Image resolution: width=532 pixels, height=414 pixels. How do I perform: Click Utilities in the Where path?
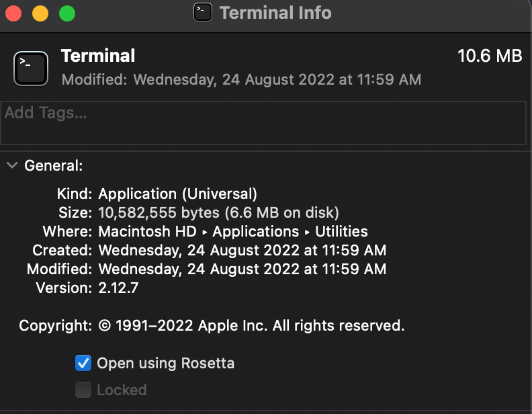[x=341, y=231]
